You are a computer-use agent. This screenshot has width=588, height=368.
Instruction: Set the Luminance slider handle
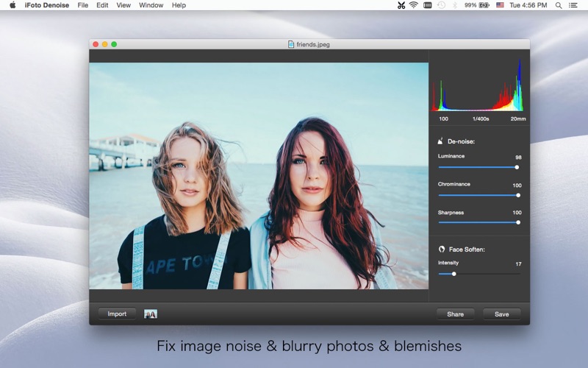point(517,167)
